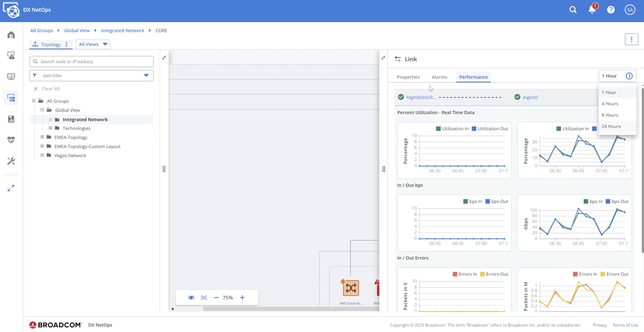Image resolution: width=644 pixels, height=332 pixels.
Task: Toggle Utilization In legend on first chart
Action: (452, 129)
